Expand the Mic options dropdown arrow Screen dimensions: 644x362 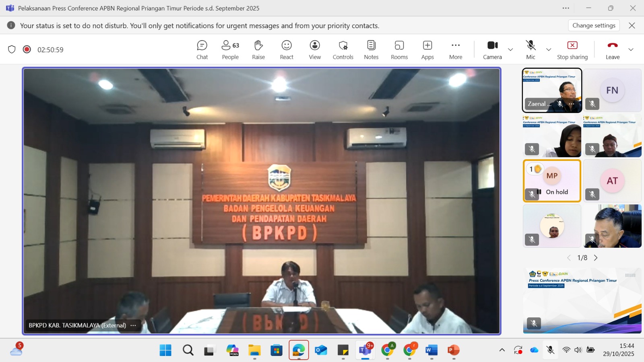(549, 49)
